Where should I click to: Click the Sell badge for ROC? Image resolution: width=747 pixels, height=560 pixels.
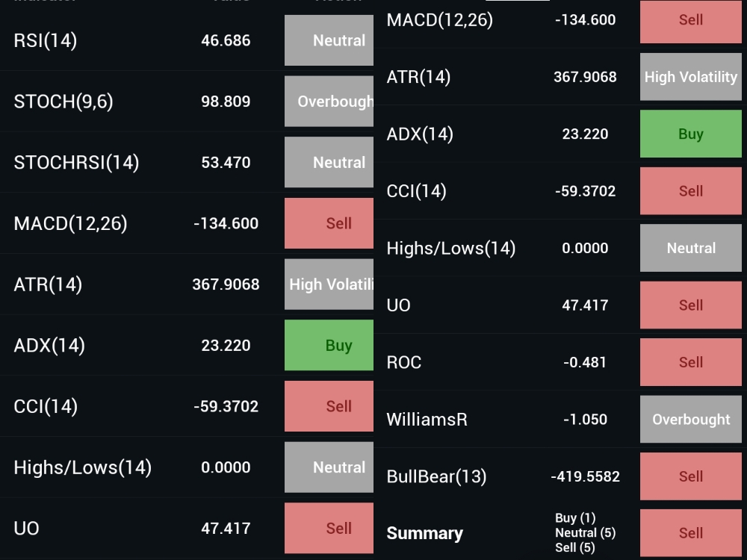coord(690,362)
